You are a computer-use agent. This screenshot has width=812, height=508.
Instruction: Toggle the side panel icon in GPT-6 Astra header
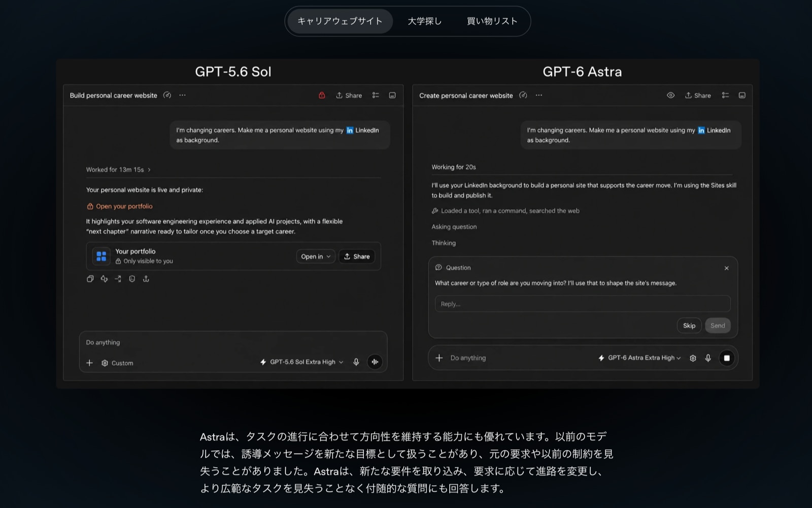[x=742, y=95]
